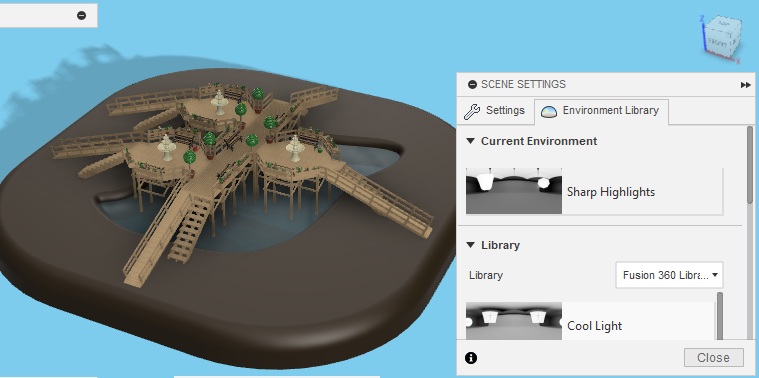Open the info icon in the panel footer
Image resolution: width=759 pixels, height=378 pixels.
[471, 358]
